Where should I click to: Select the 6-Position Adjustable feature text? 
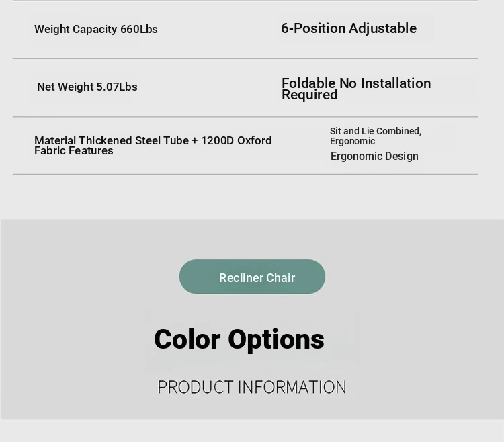pos(349,28)
